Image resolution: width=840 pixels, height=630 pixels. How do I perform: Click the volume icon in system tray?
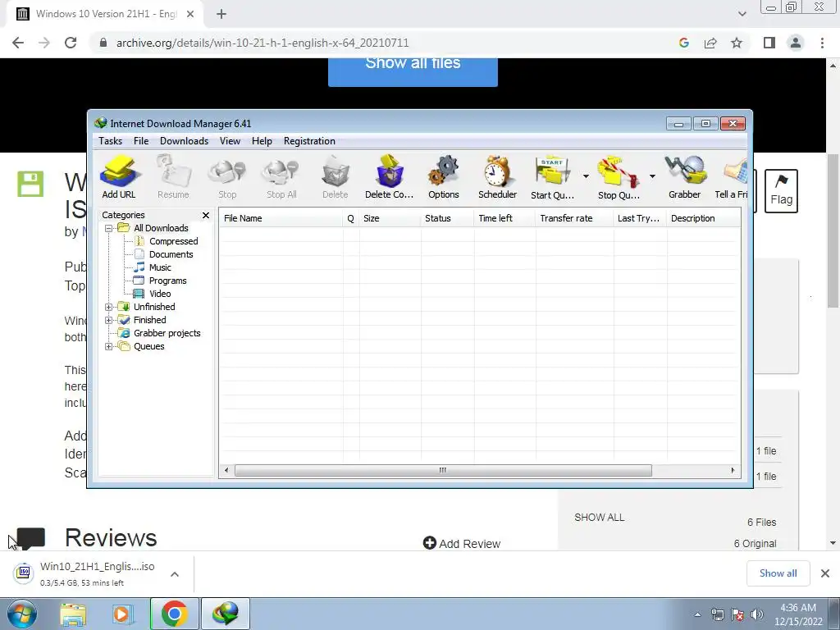(757, 614)
